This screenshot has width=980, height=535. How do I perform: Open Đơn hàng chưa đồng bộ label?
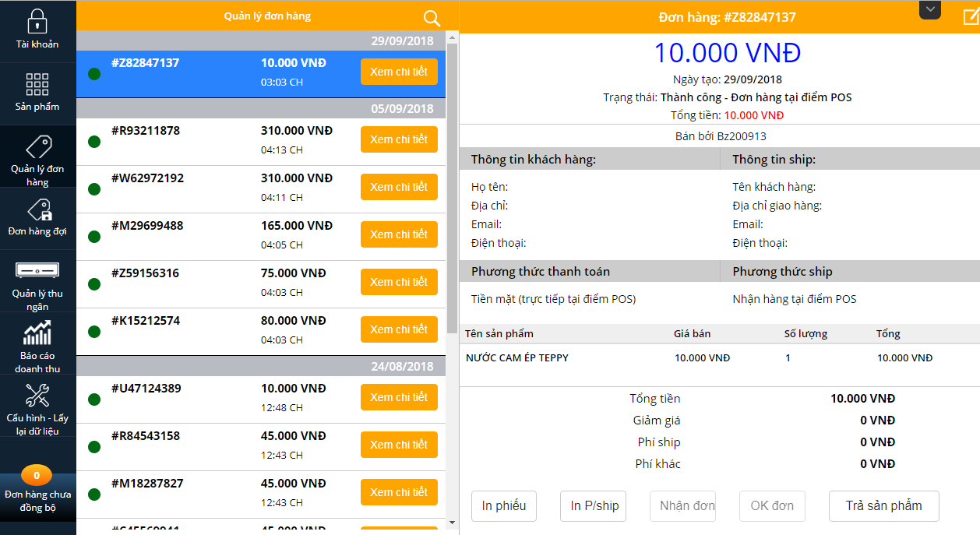37,501
